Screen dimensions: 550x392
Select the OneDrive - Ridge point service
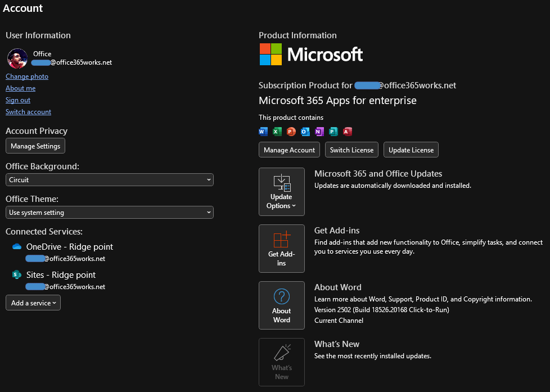coord(70,247)
